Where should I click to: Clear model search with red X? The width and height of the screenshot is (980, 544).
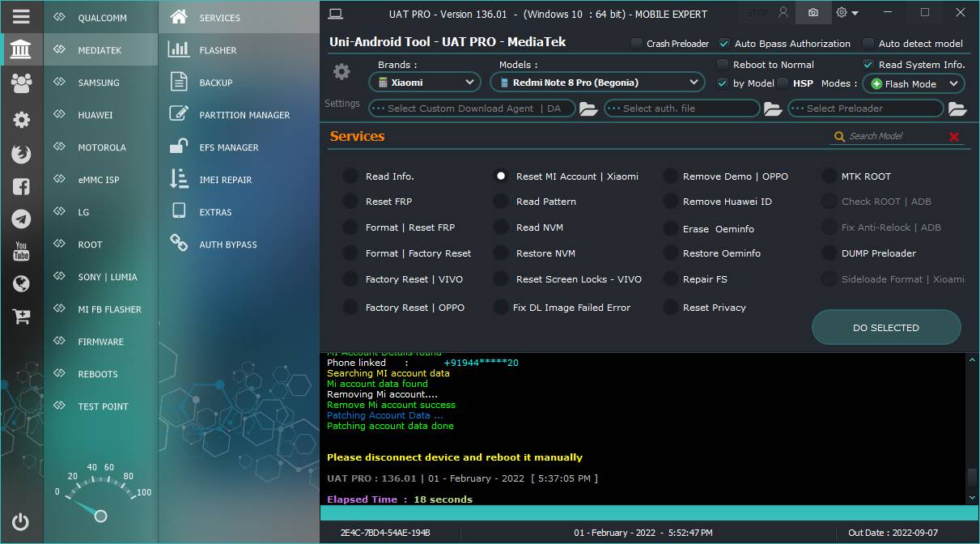click(954, 137)
